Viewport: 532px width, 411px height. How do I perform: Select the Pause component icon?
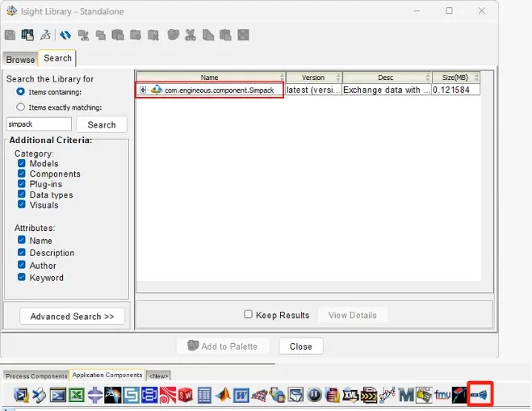(314, 395)
